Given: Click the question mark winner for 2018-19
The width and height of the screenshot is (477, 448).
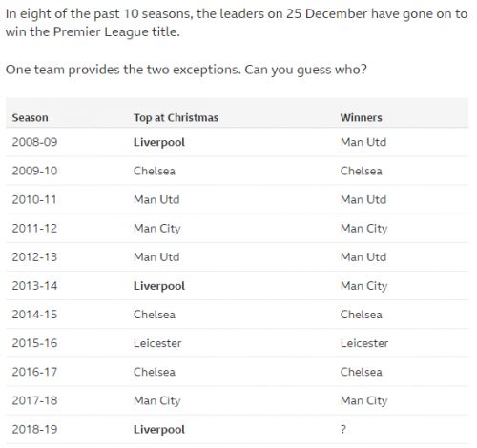Looking at the screenshot, I should pyautogui.click(x=343, y=429).
